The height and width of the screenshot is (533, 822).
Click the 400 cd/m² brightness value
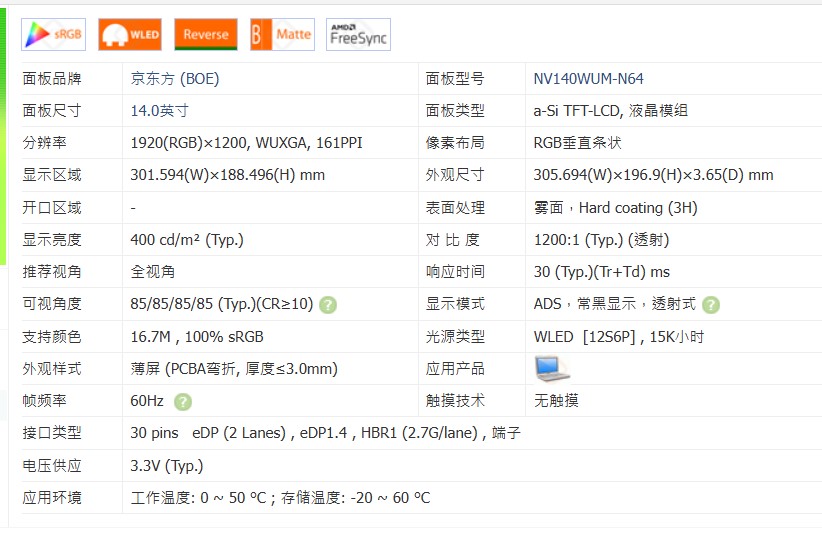187,240
